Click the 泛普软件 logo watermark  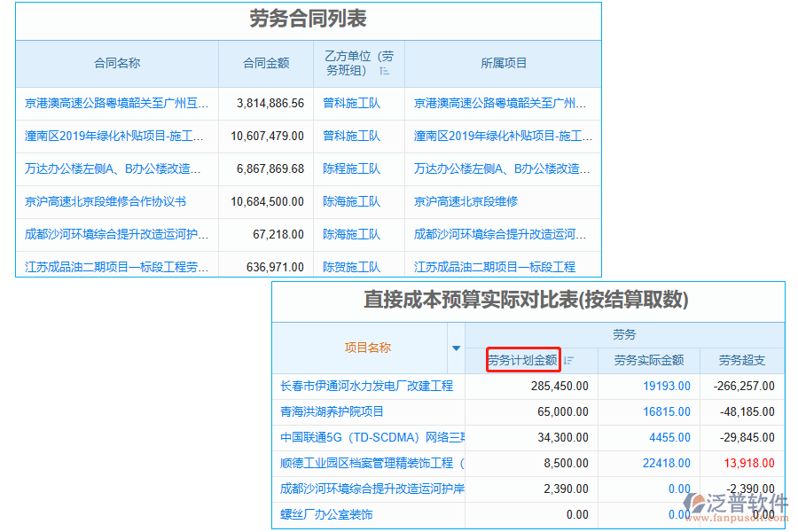click(x=739, y=505)
